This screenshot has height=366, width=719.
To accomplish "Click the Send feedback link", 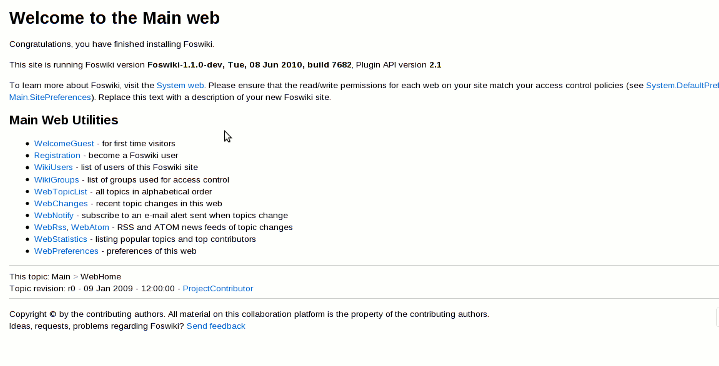I will [x=216, y=326].
